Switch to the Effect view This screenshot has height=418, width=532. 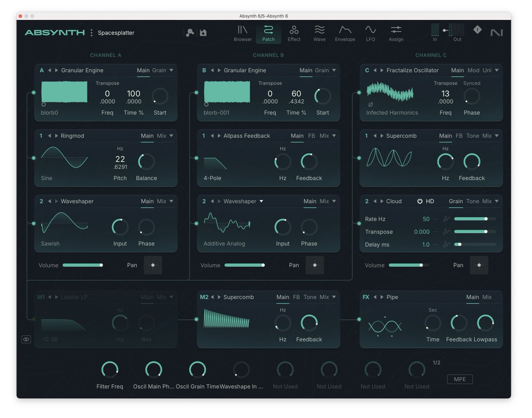(x=294, y=32)
